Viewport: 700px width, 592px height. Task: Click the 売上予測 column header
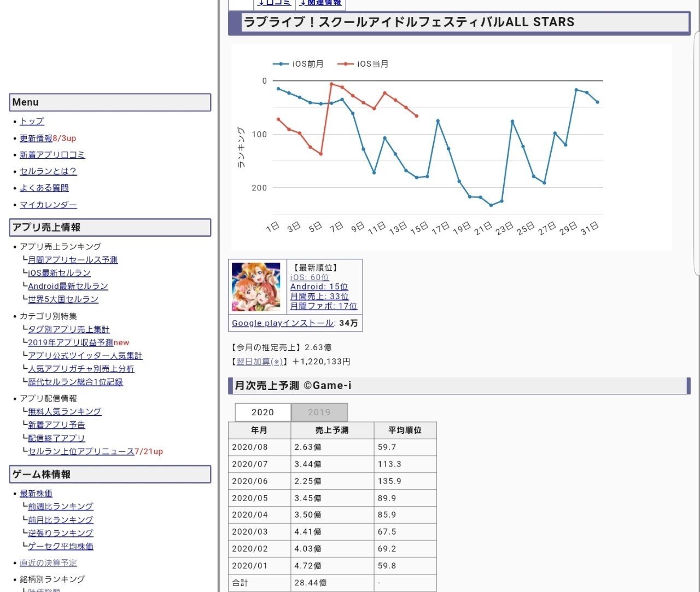tap(332, 431)
